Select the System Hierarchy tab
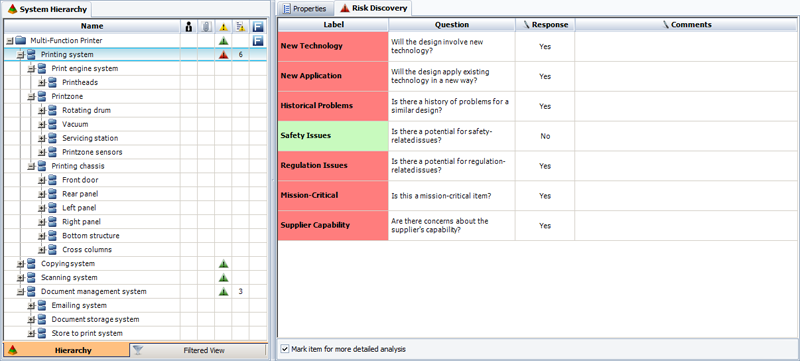 click(47, 9)
